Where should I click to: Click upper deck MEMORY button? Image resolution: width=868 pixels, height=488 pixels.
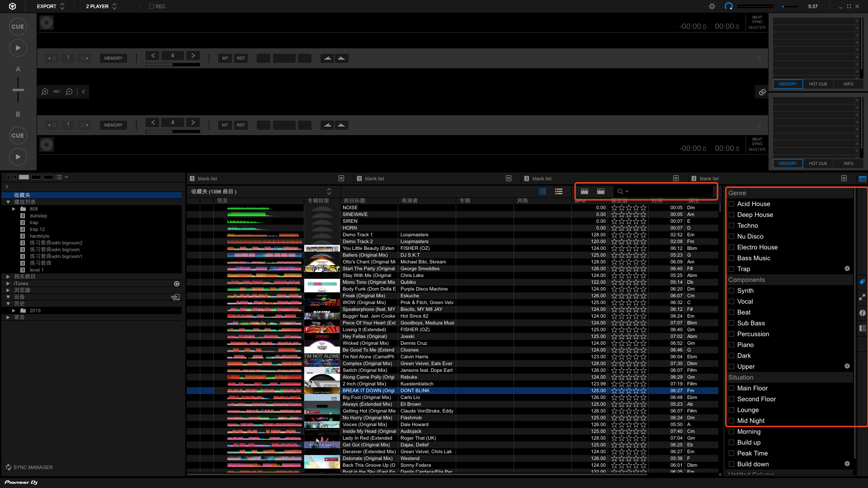(x=113, y=58)
